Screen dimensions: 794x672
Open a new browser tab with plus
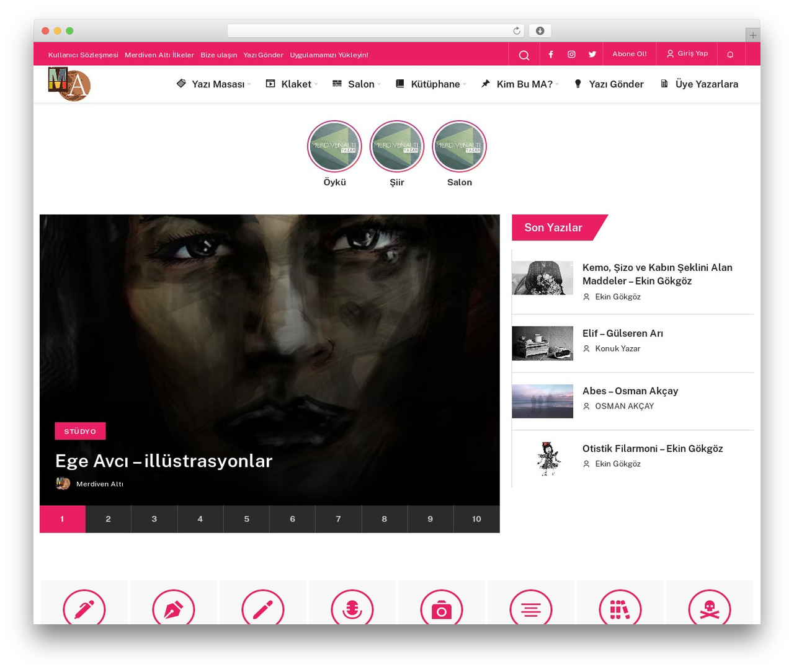pyautogui.click(x=753, y=35)
